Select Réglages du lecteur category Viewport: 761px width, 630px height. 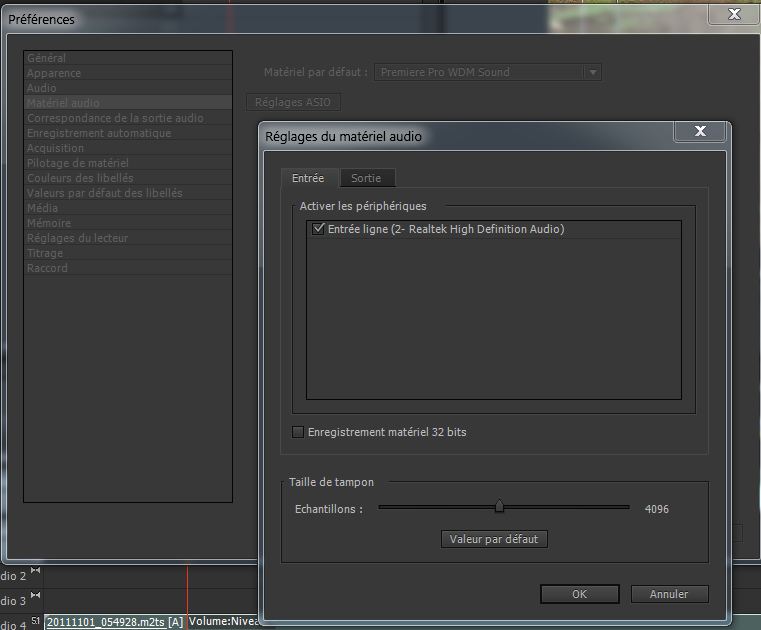click(x=128, y=238)
